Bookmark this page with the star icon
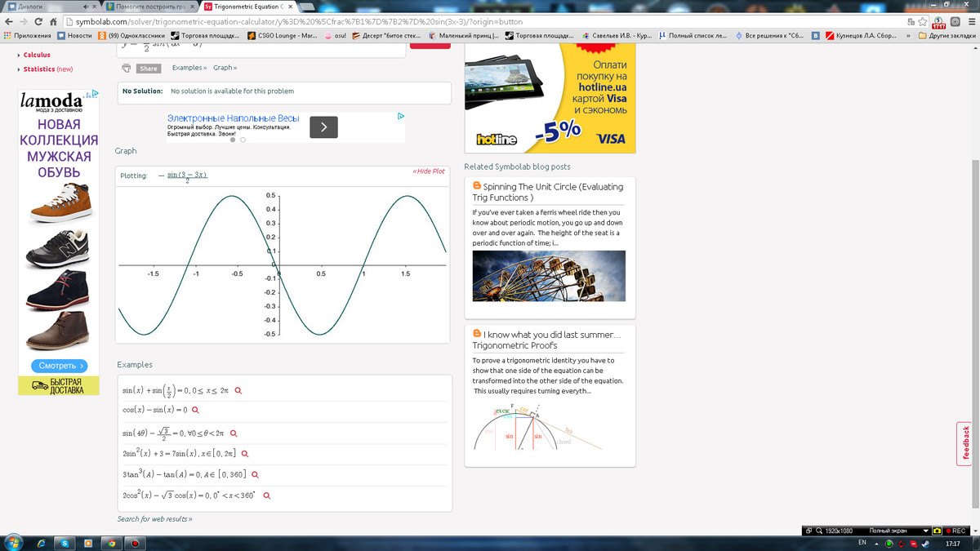This screenshot has height=551, width=980. pyautogui.click(x=921, y=22)
